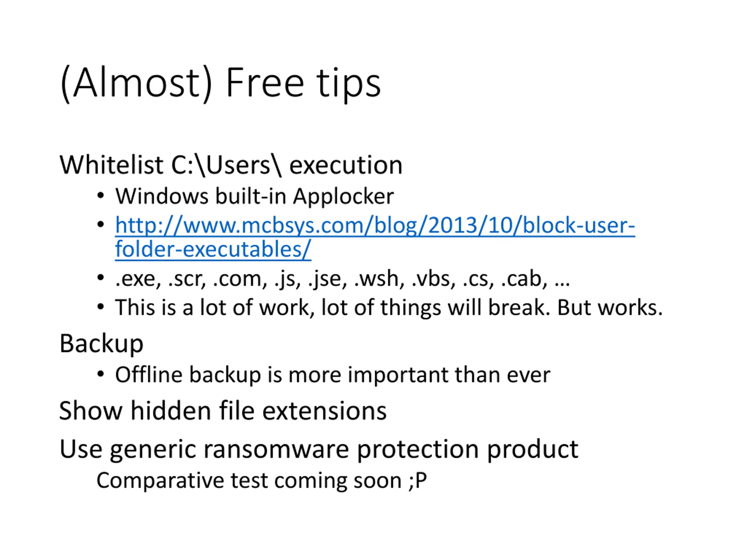747x560 pixels.
Task: Select the 'Whitelist C:\Users\ execution' heading
Action: [231, 165]
